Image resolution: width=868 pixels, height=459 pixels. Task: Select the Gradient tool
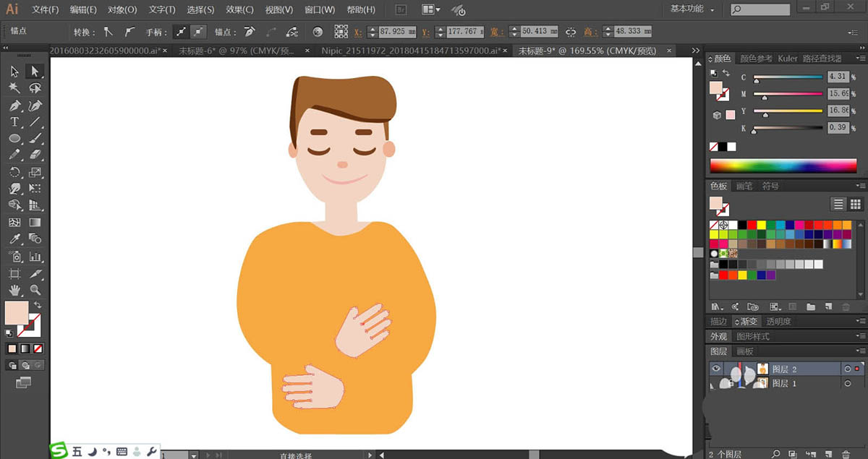[35, 223]
